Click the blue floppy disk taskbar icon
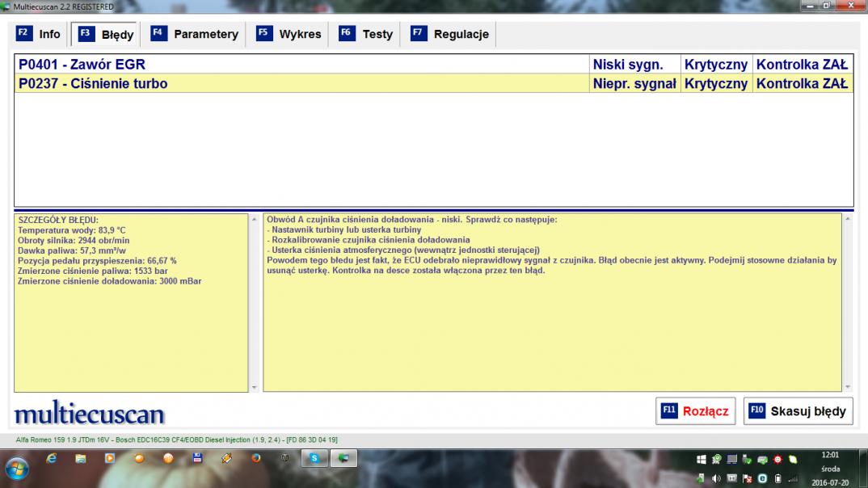This screenshot has height=488, width=868. pyautogui.click(x=197, y=458)
